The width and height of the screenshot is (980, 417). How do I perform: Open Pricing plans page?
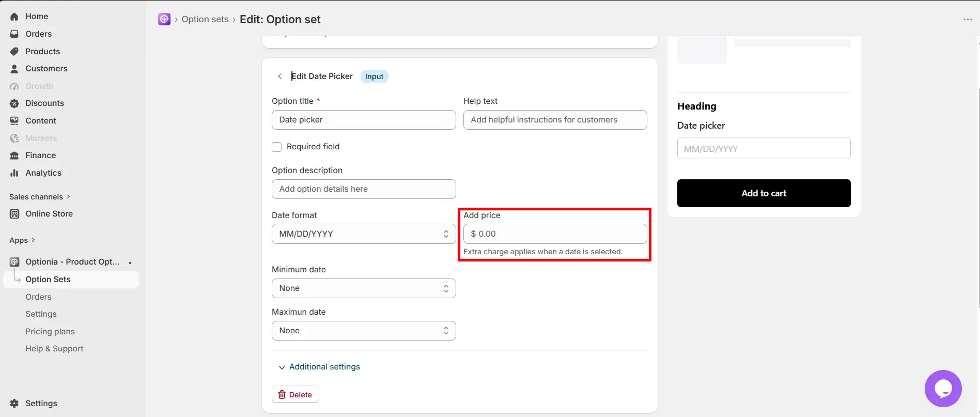[50, 332]
